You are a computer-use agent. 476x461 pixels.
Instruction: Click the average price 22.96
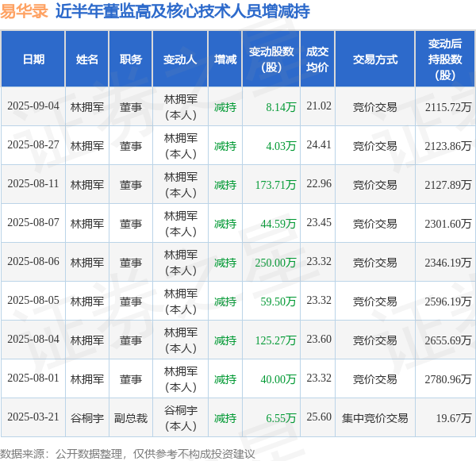tap(319, 184)
